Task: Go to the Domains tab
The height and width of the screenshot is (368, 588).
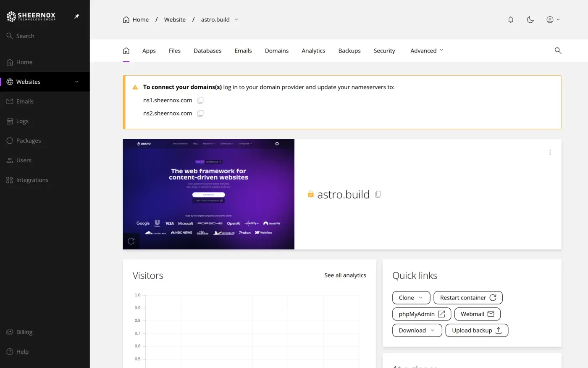Action: tap(277, 51)
